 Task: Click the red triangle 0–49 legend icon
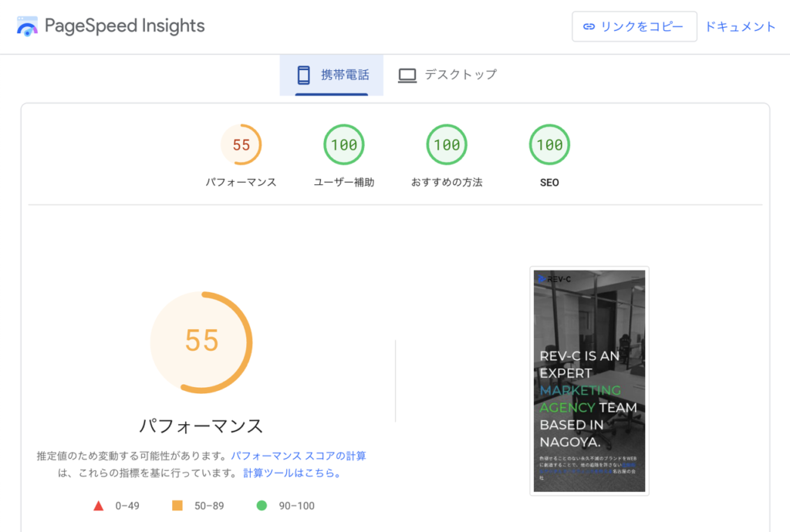(98, 506)
